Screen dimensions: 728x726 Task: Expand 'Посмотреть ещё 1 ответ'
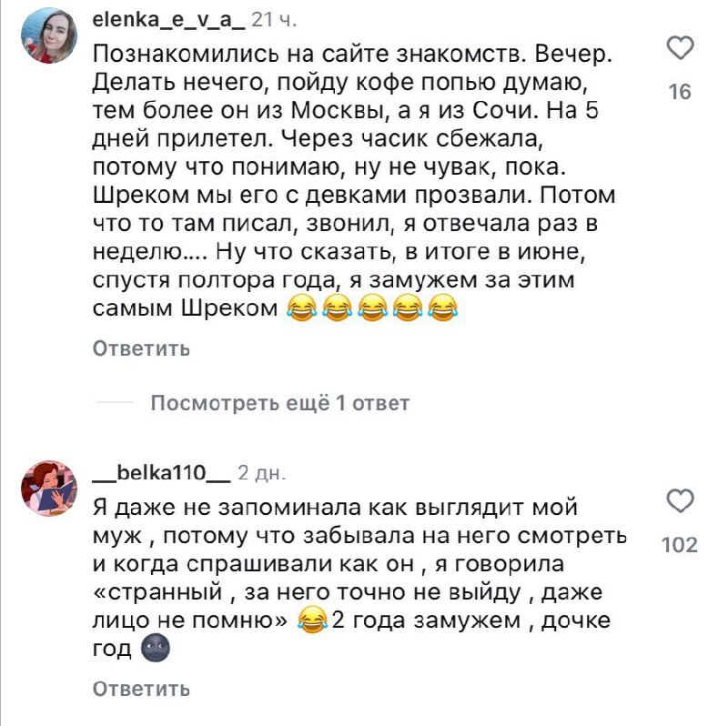pos(279,403)
